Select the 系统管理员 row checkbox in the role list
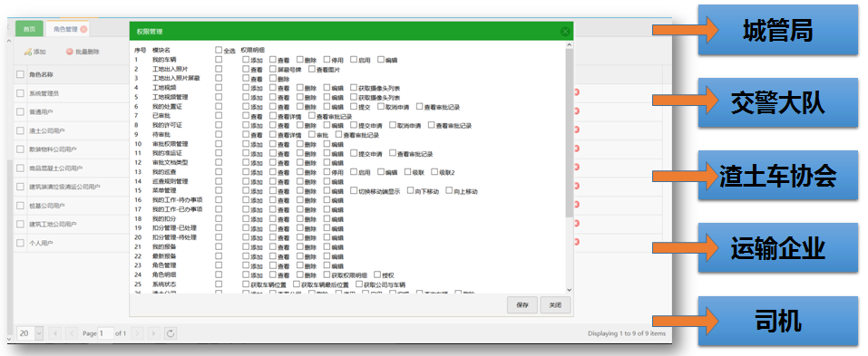 pos(20,93)
